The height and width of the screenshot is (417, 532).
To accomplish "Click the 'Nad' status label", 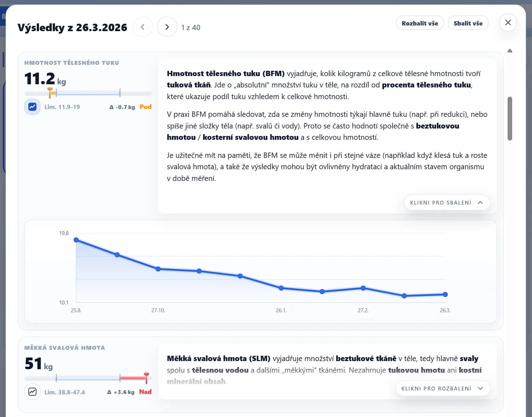I will click(145, 392).
